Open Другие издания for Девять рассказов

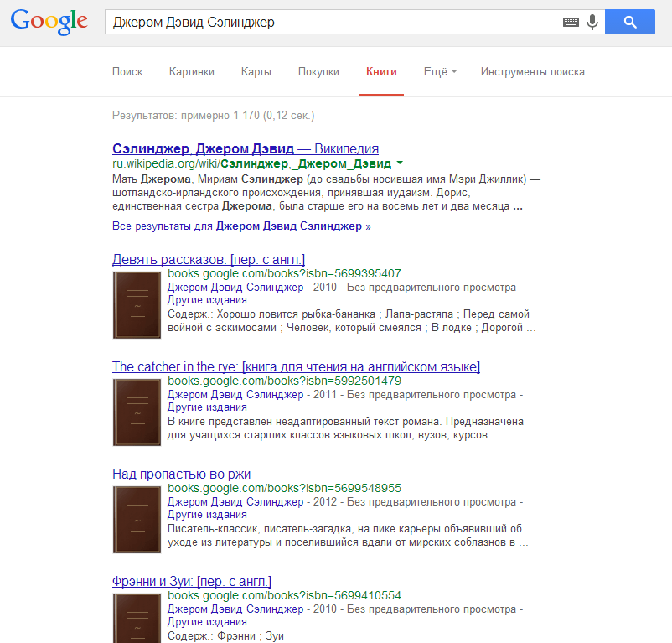point(207,300)
